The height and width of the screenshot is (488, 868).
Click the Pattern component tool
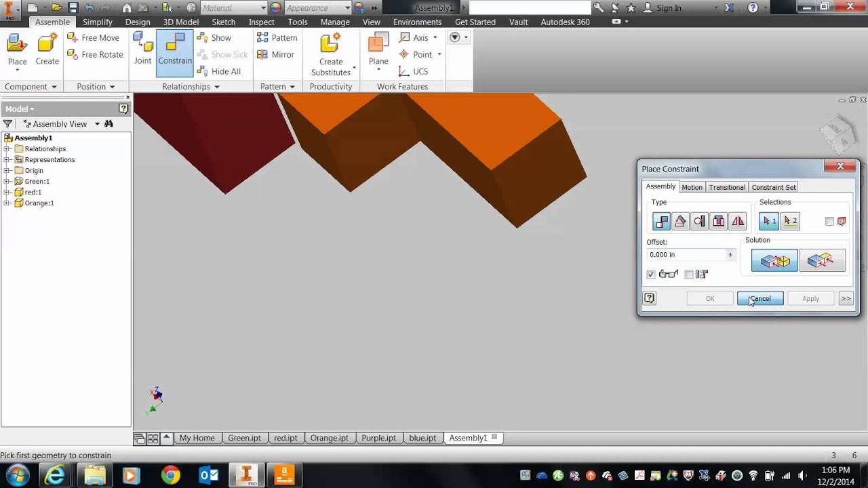point(277,38)
